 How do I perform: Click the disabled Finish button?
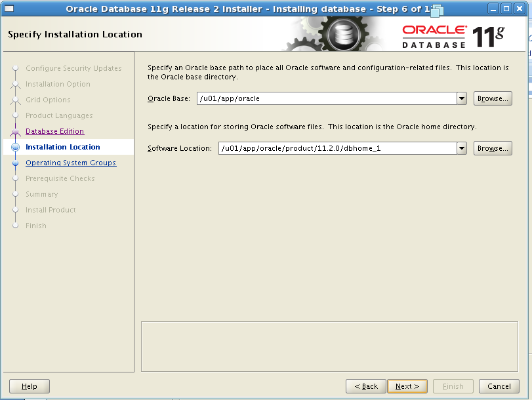pos(453,386)
